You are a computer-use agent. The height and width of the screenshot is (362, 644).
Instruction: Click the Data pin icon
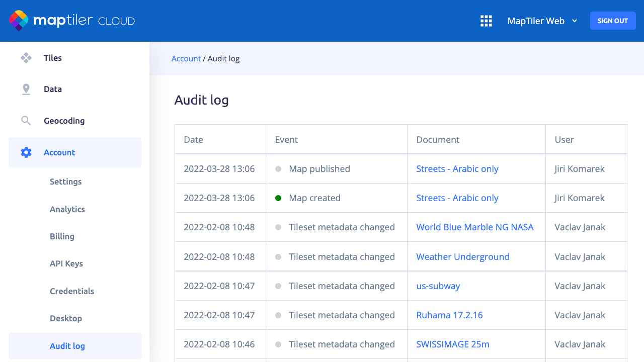pyautogui.click(x=26, y=89)
